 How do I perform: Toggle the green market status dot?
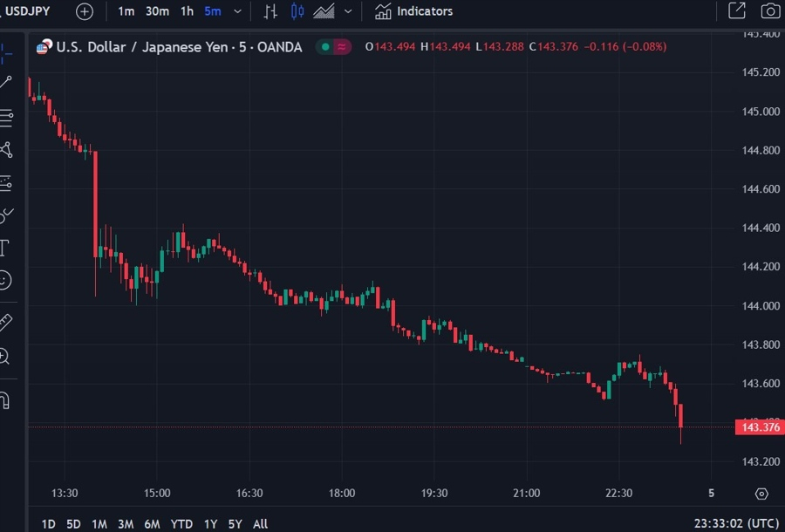click(x=325, y=47)
